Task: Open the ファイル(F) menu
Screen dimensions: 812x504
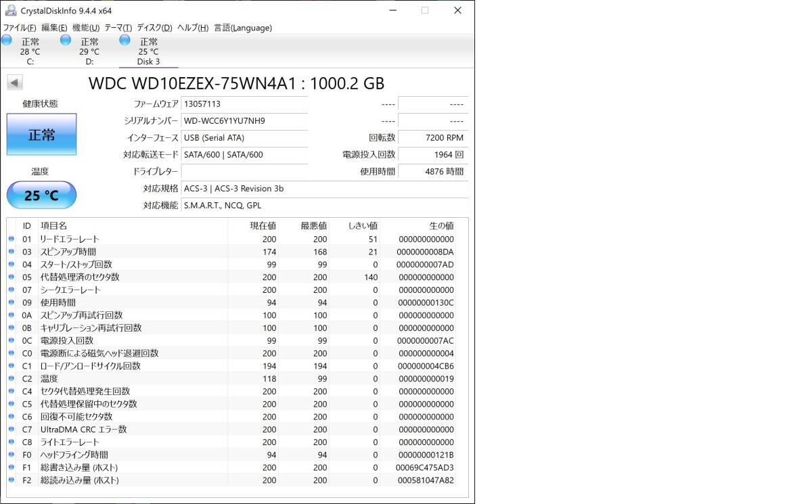Action: [x=20, y=28]
